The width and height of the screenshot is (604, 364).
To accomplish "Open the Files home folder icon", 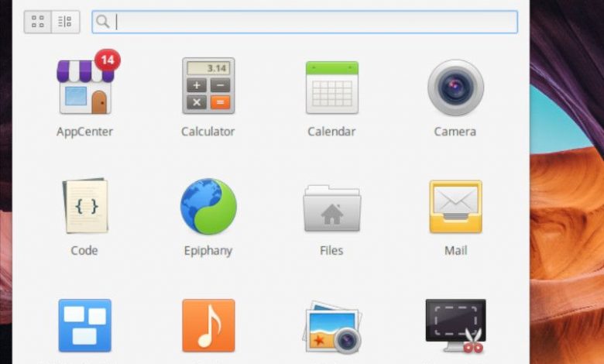I will point(332,208).
